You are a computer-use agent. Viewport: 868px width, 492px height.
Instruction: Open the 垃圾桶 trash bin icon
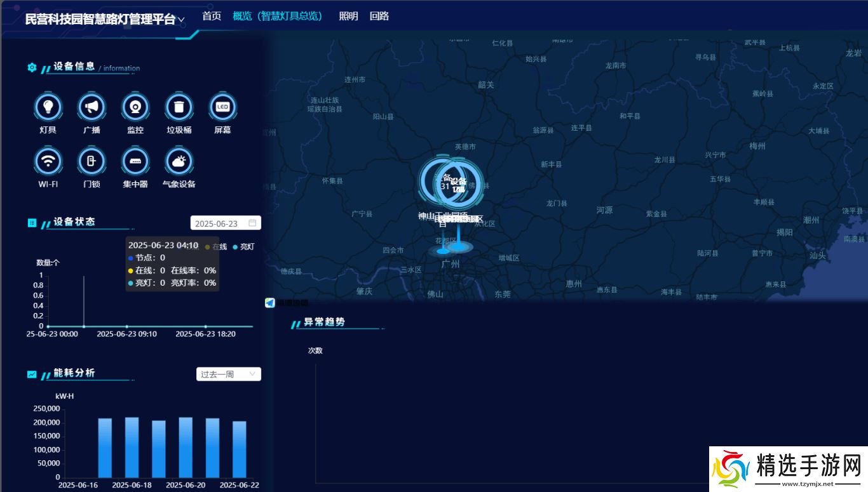[179, 107]
